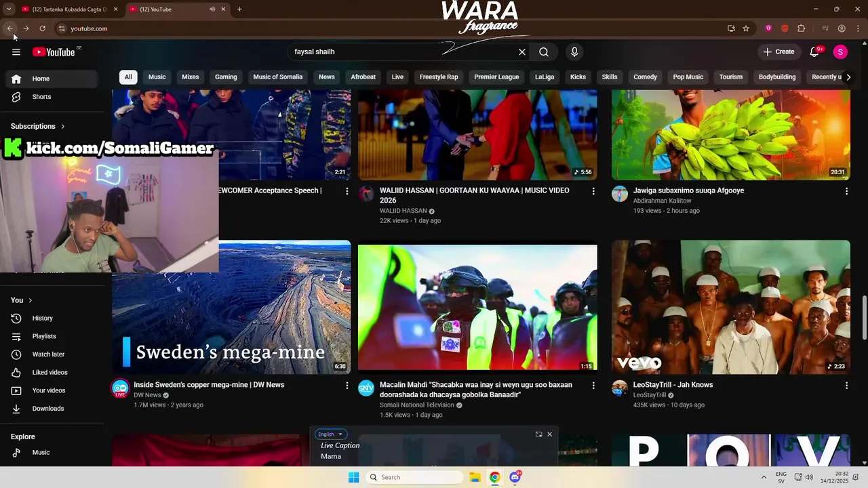Click the Windows taskbar Search box
868x488 pixels.
tap(415, 477)
